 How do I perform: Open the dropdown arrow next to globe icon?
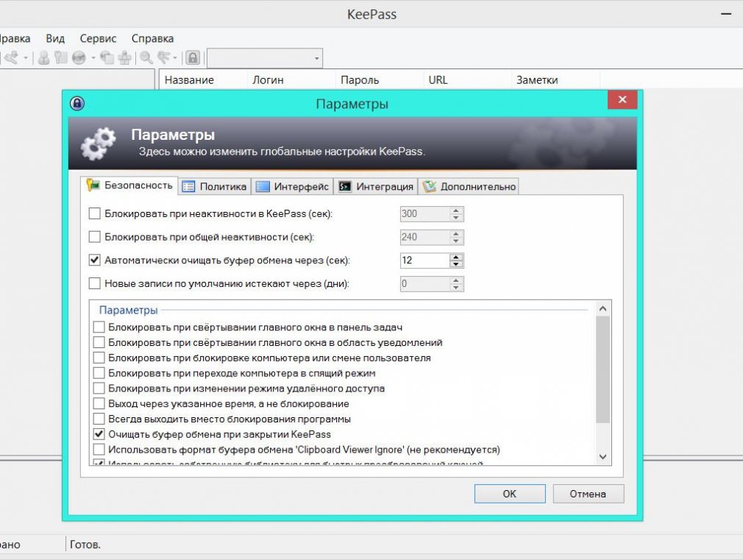coord(93,58)
